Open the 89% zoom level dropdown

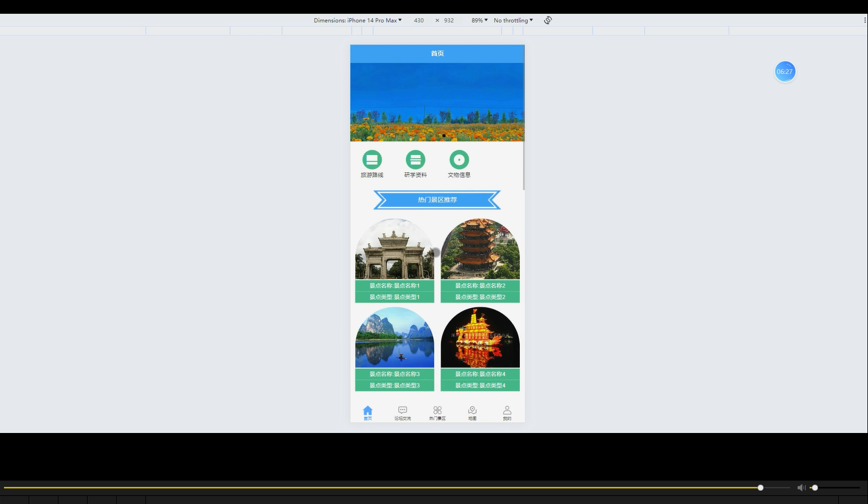(478, 20)
